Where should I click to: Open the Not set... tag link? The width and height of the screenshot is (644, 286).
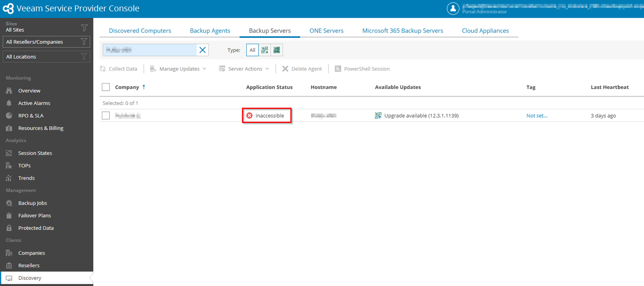(537, 115)
